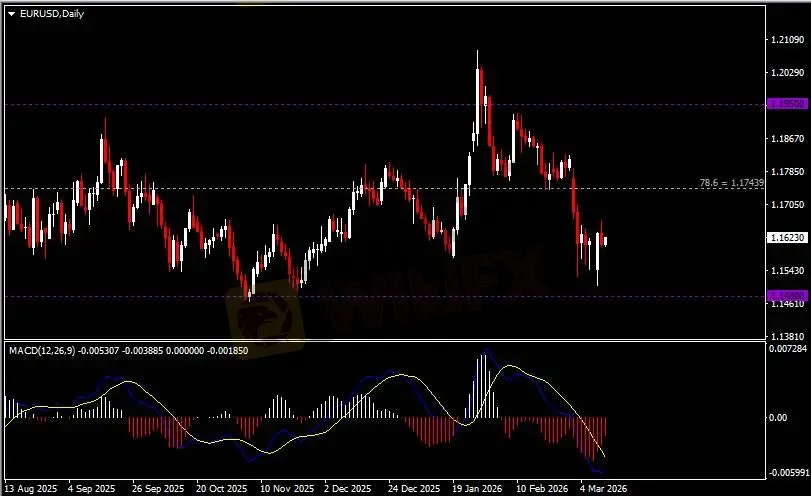Click the 10 Nov 2025 date label
This screenshot has height=496, width=811.
[287, 488]
